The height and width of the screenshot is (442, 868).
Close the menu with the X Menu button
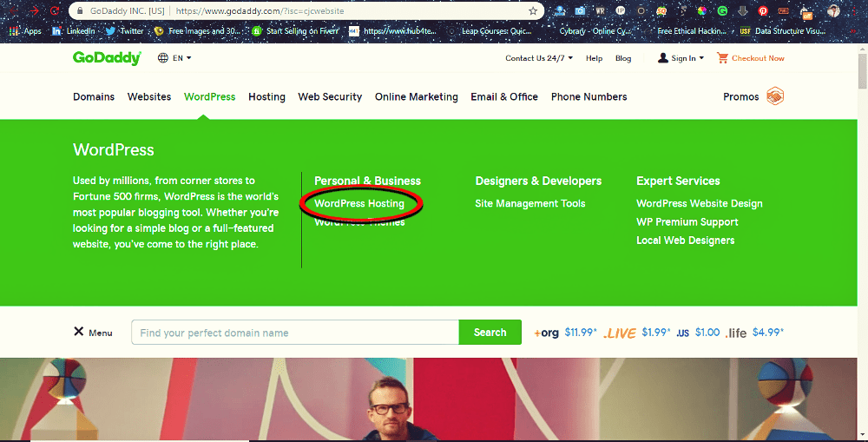tap(93, 333)
